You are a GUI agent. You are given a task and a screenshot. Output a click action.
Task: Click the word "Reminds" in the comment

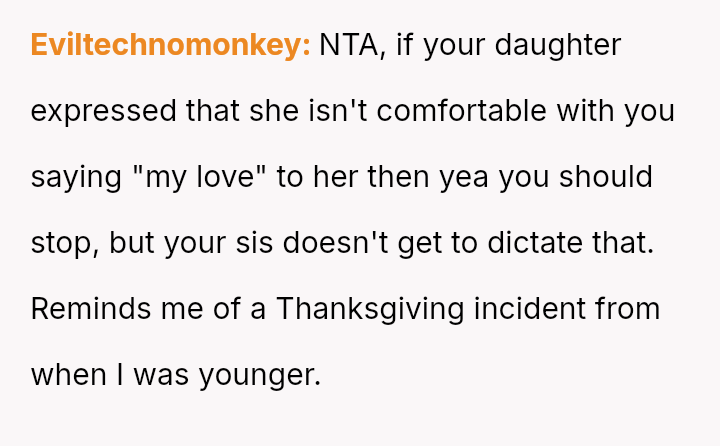[x=87, y=309]
